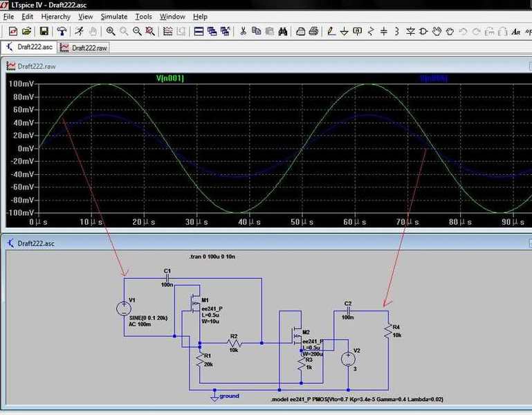Zoom out using the minus magnifier

tap(137, 32)
